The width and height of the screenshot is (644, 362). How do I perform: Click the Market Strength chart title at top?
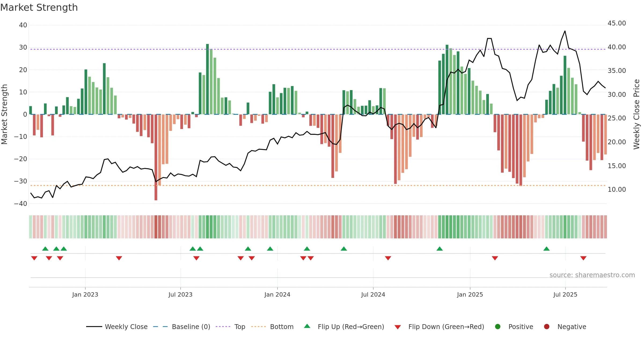click(39, 8)
